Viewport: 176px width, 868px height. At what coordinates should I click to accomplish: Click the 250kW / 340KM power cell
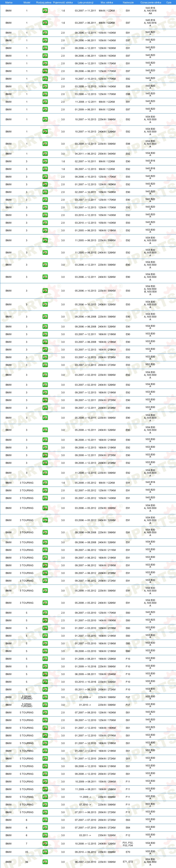click(x=107, y=154)
